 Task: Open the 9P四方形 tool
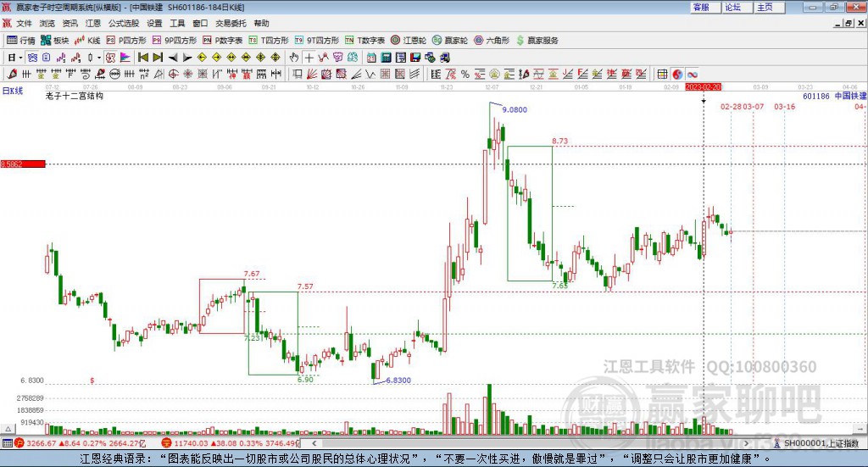[x=175, y=41]
